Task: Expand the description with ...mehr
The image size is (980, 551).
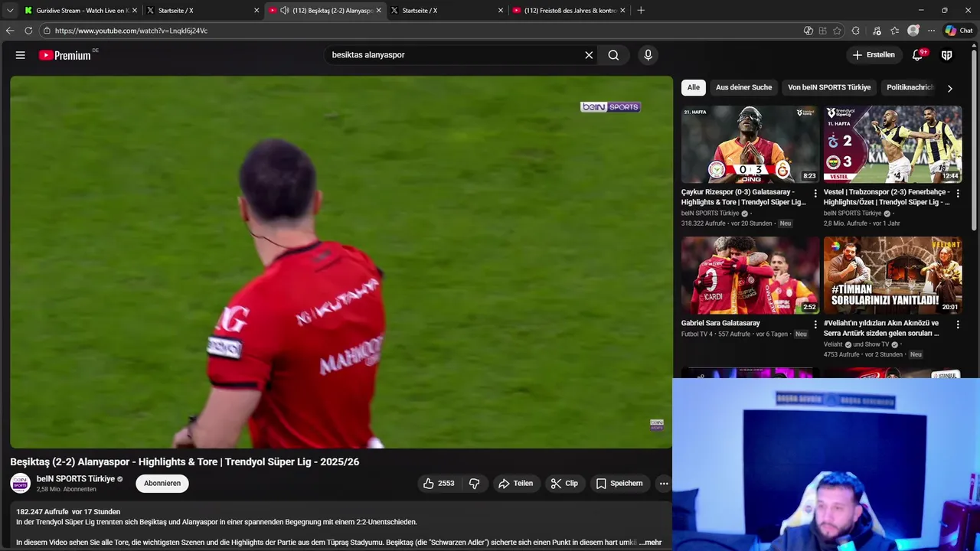Action: (650, 543)
